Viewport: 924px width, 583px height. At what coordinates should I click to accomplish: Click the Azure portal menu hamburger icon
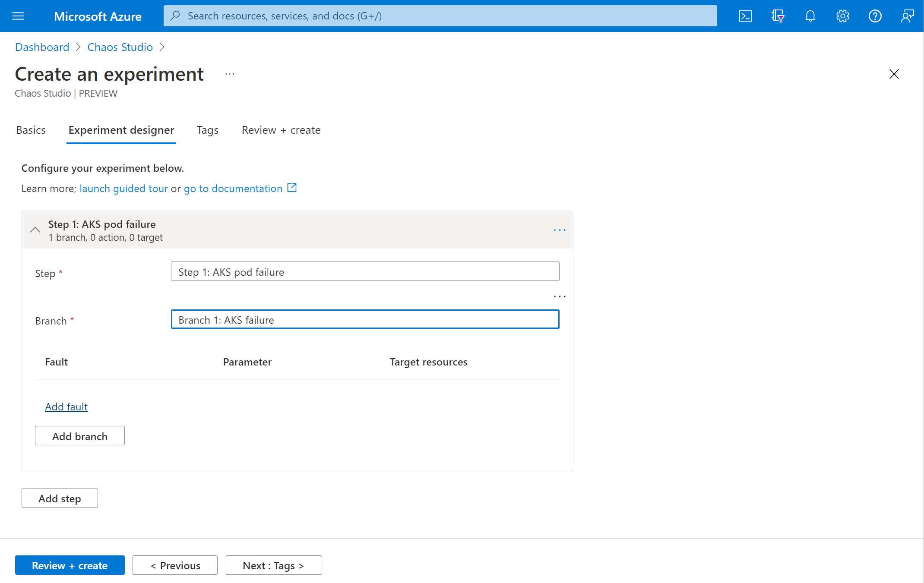pos(18,16)
